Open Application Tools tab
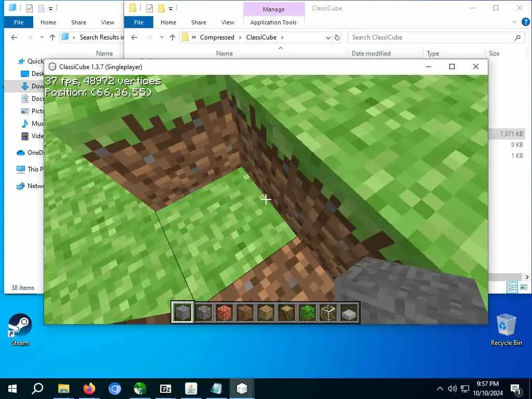The image size is (532, 399). click(273, 22)
